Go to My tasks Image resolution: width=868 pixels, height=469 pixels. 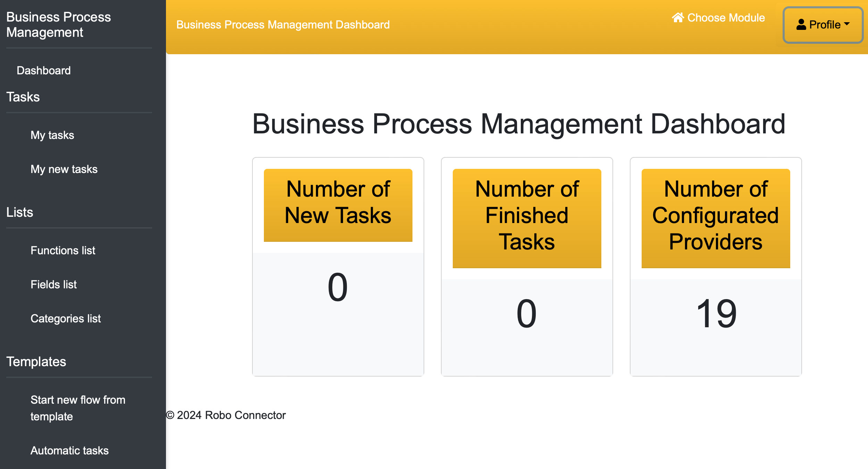52,135
